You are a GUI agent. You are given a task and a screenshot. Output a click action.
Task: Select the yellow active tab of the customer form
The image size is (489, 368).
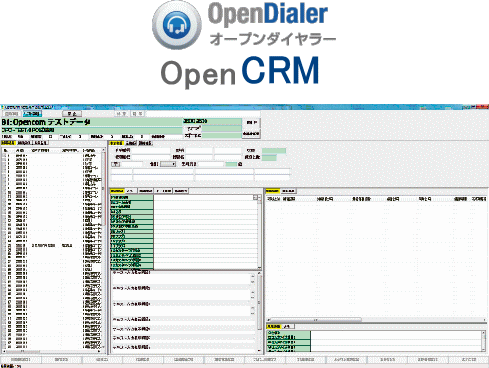click(117, 143)
